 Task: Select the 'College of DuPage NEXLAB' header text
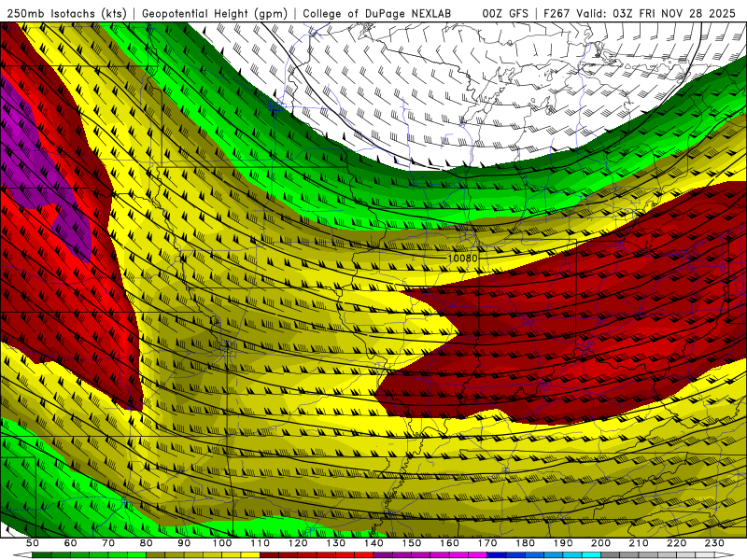tap(377, 14)
